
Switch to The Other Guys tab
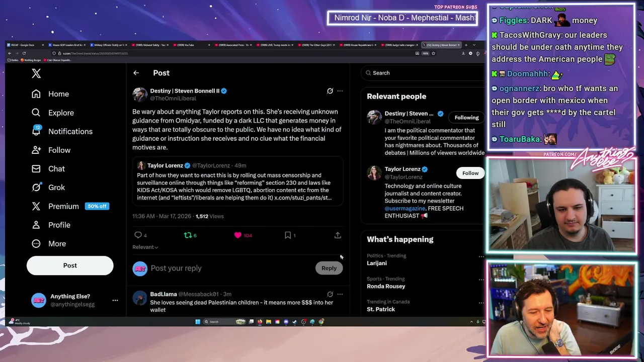316,45
